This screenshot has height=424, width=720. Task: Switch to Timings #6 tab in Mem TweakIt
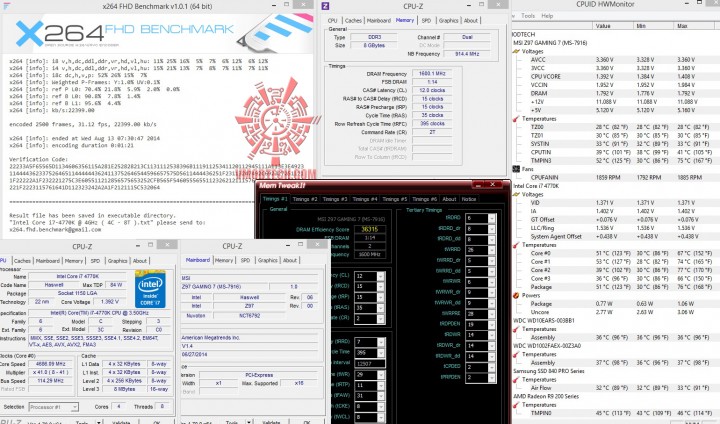click(x=424, y=199)
